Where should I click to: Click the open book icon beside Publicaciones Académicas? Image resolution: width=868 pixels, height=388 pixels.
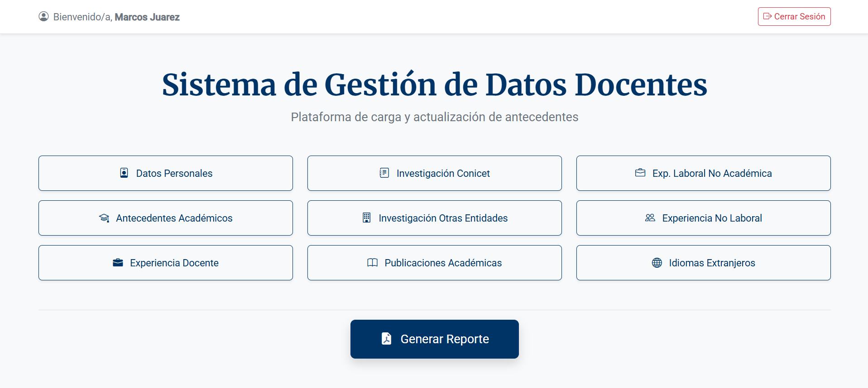pos(372,262)
